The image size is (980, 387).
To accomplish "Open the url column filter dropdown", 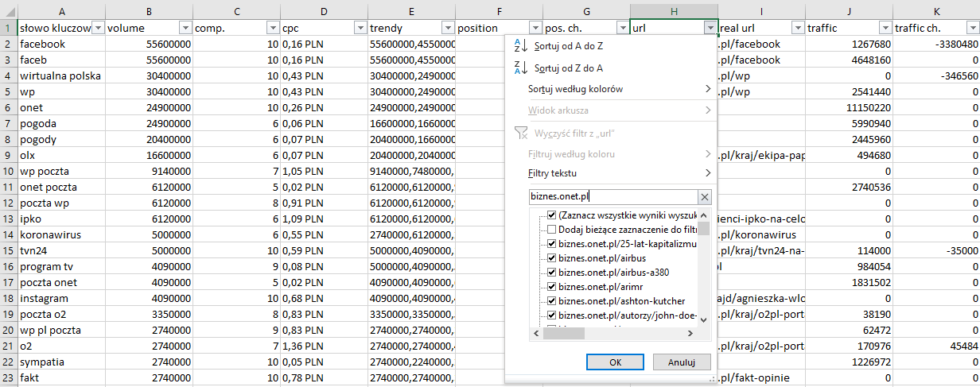I will [710, 28].
